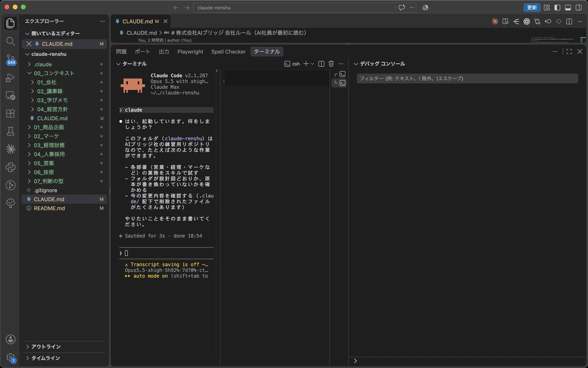Viewport: 588px width, 368px height.
Task: Click the open preview to the side icon
Action: [x=506, y=22]
